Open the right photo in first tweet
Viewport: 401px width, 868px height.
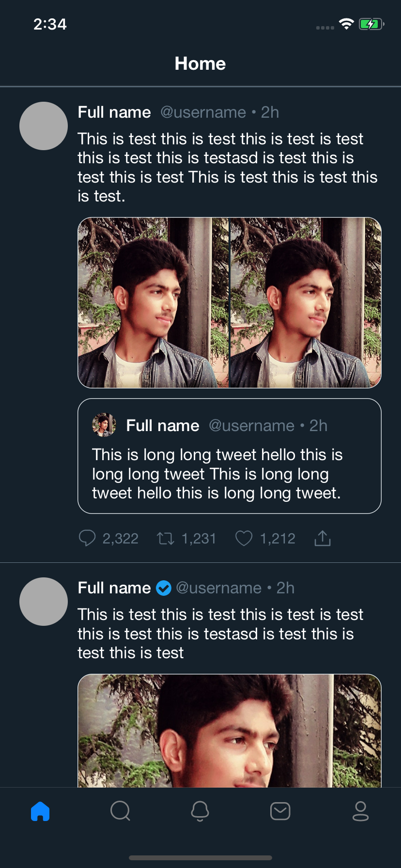click(306, 303)
